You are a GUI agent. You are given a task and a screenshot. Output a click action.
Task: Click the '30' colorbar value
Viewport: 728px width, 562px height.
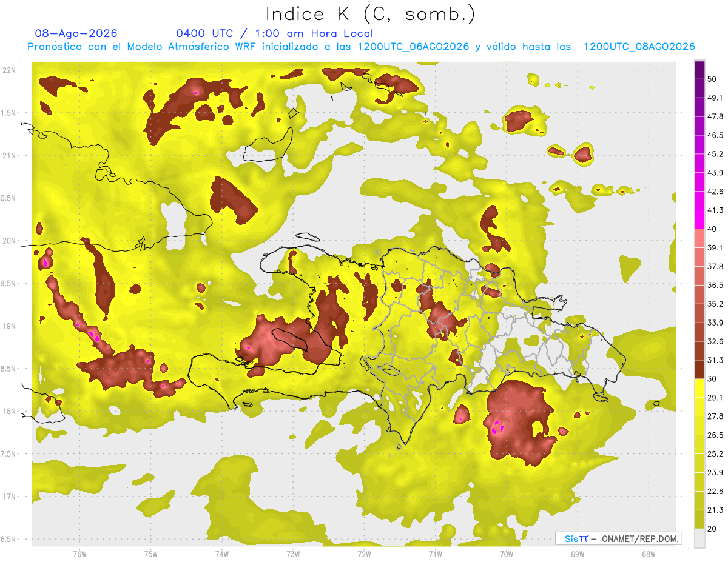(713, 379)
